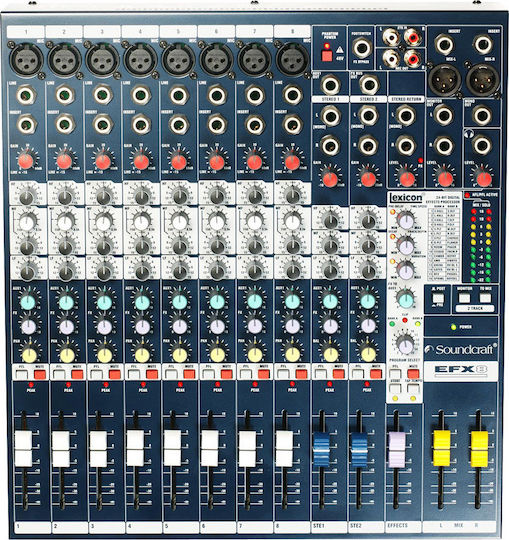Screen dimensions: 509x540
Task: Select the red 2TK IN right RCA jack
Action: click(412, 37)
